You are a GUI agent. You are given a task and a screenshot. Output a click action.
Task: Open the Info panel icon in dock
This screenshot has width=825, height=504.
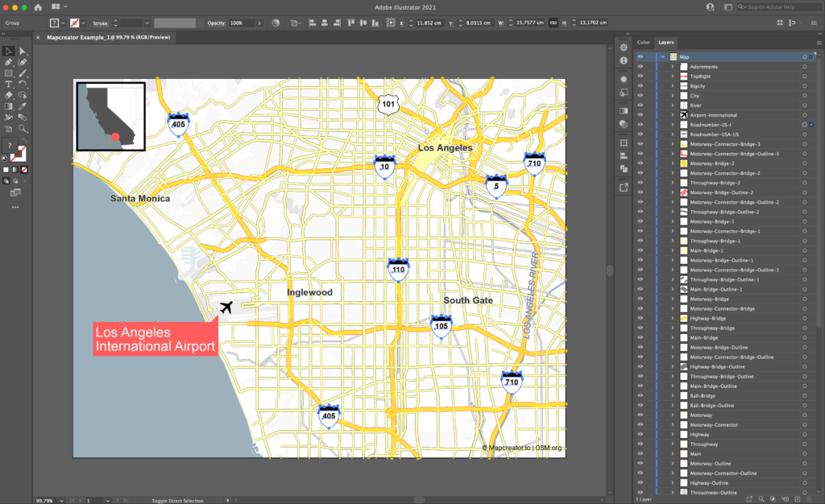[x=624, y=60]
